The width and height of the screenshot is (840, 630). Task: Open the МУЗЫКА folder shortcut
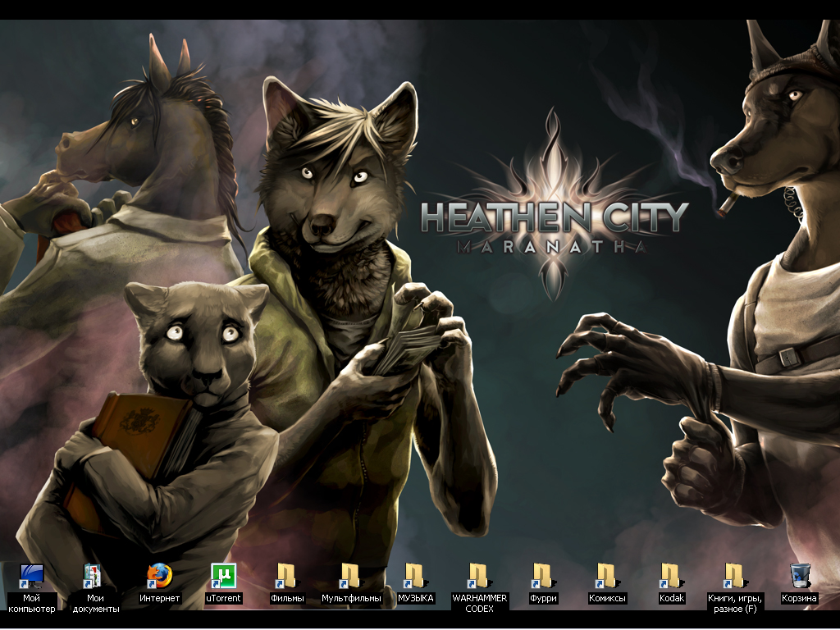point(415,577)
